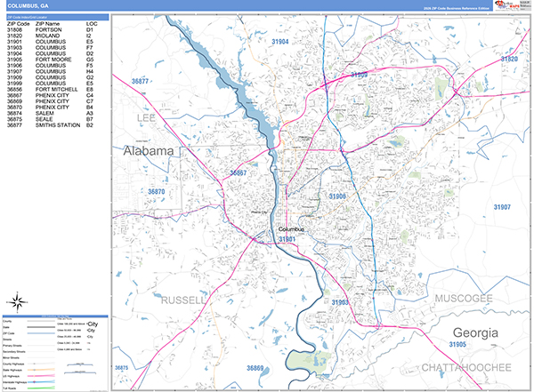The width and height of the screenshot is (534, 392).
Task: Click the ZIP Code blue line sample in legend
Action: [41, 333]
